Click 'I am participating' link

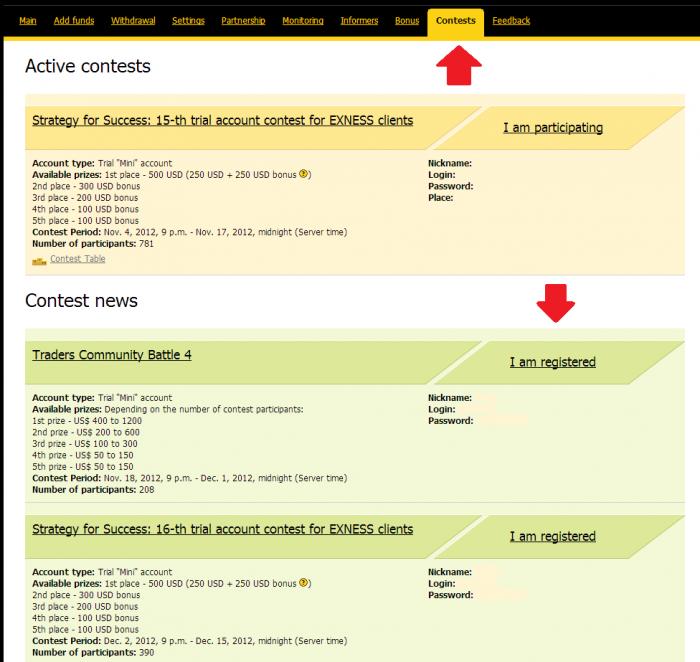(x=553, y=128)
